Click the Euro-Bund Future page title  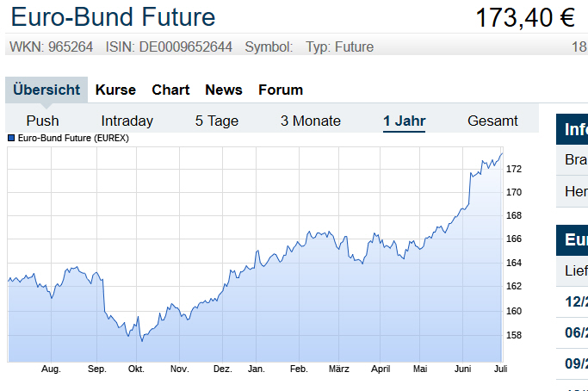(113, 17)
